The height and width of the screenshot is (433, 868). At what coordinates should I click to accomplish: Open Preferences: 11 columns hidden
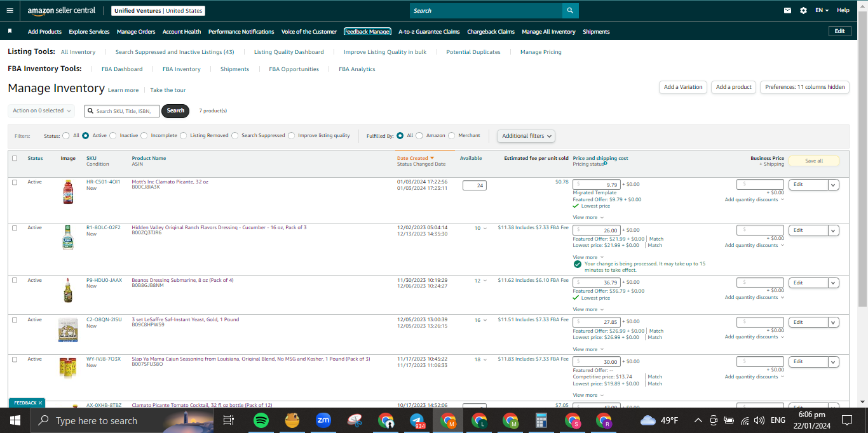(805, 87)
